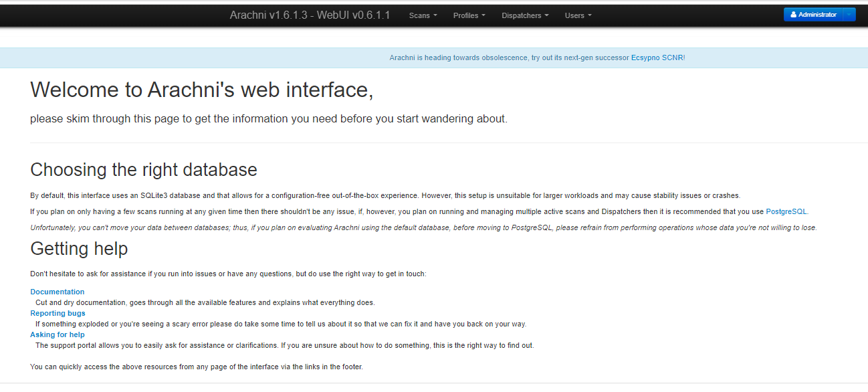Open the caret dropdown beside Administrator

[x=849, y=15]
